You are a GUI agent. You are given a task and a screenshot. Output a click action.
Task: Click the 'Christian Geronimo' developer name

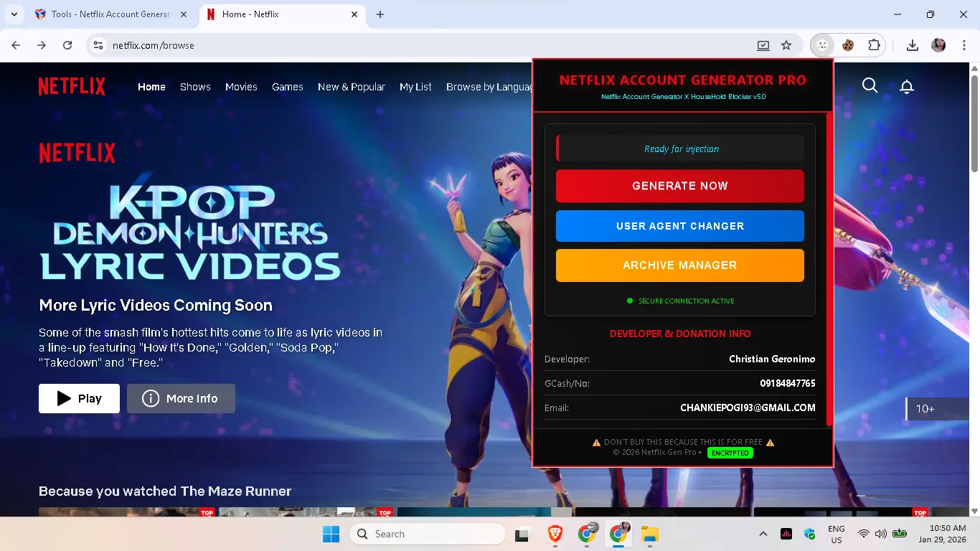point(772,359)
